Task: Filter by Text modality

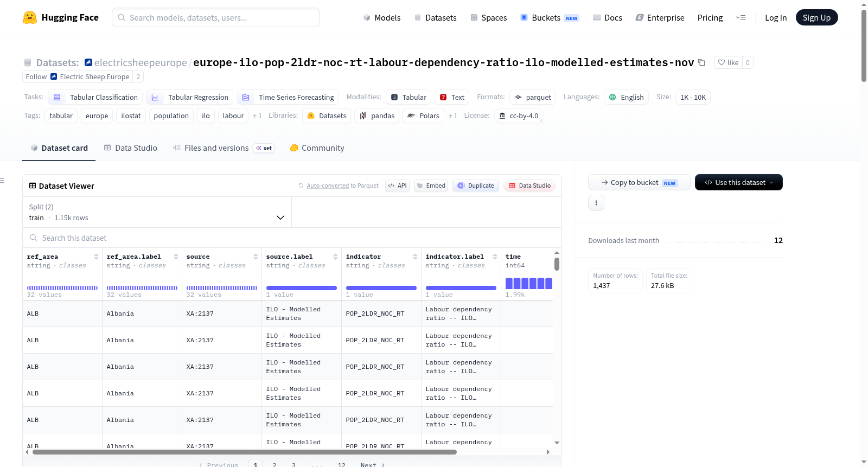Action: point(452,97)
